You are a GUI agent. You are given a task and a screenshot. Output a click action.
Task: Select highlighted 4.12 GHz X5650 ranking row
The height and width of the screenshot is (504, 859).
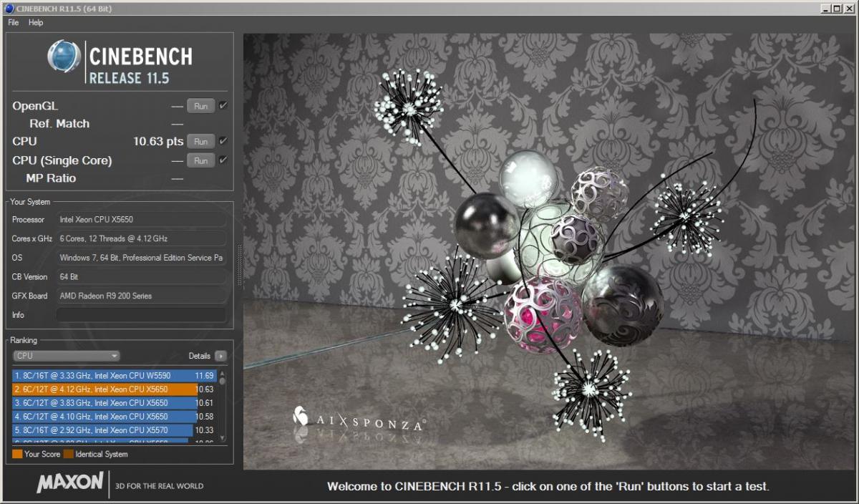[x=114, y=389]
